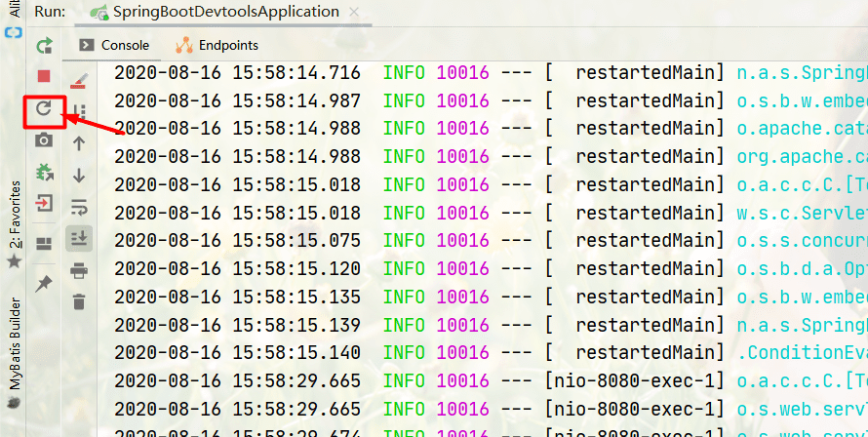Click 10016 in the 15:58:15.120 row
Viewport: 868px width, 437px height.
pyautogui.click(x=463, y=268)
